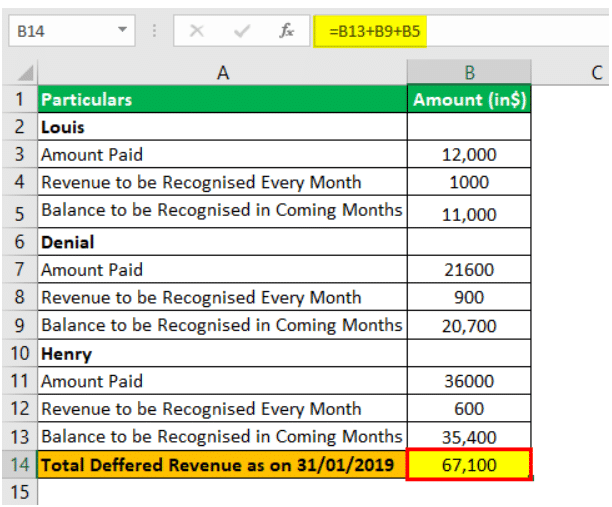
Task: Click the 'Amount (in$)' header cell
Action: point(469,99)
